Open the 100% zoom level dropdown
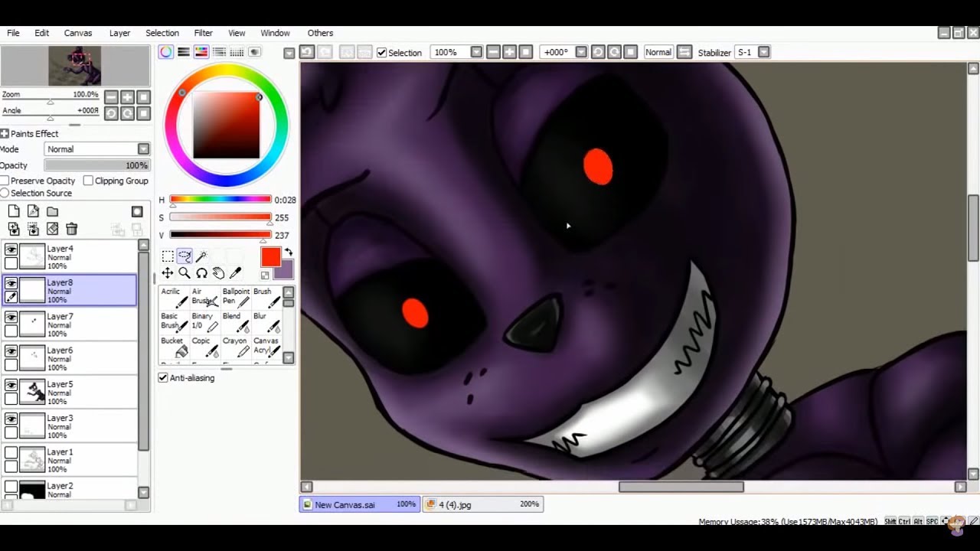 476,52
